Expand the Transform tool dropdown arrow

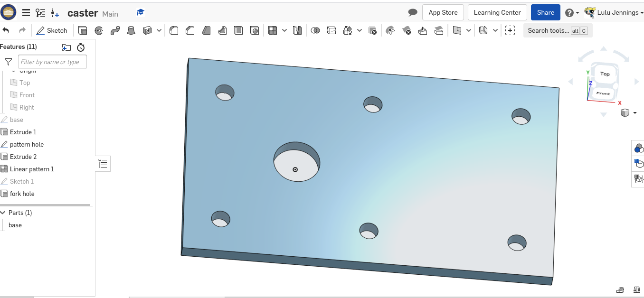tap(360, 30)
